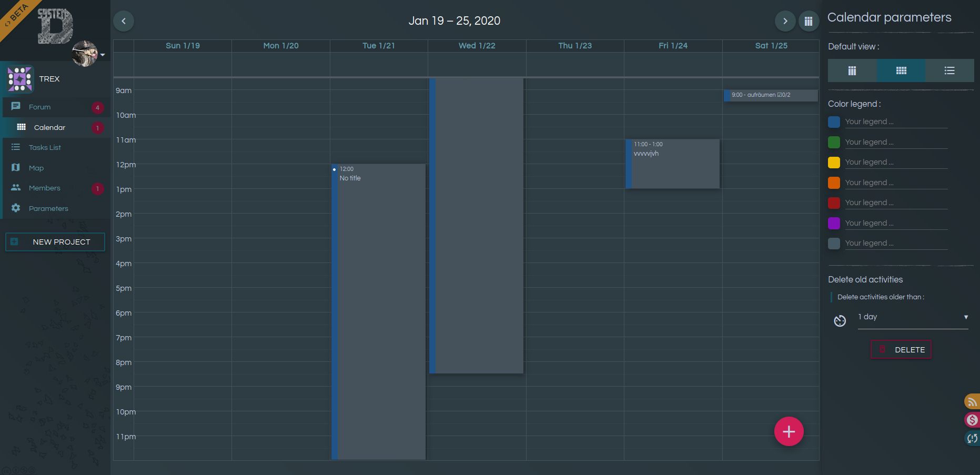Open the 'Delete activities older than' dropdown
Viewport: 980px width, 475px height.
913,317
